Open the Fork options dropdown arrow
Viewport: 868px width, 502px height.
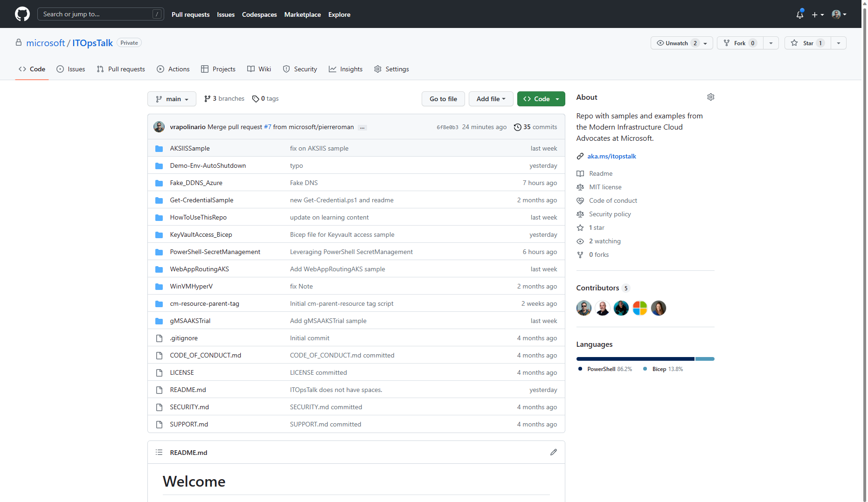coord(771,43)
